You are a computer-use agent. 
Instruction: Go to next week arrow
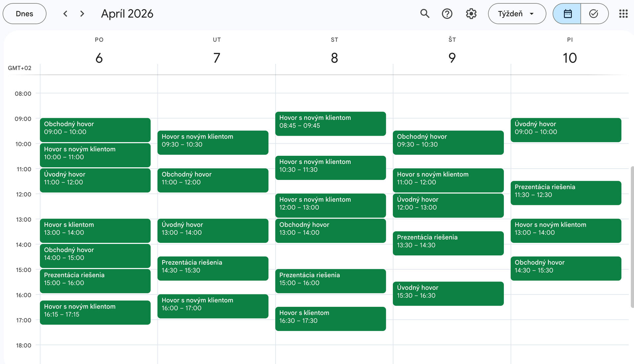pos(82,14)
